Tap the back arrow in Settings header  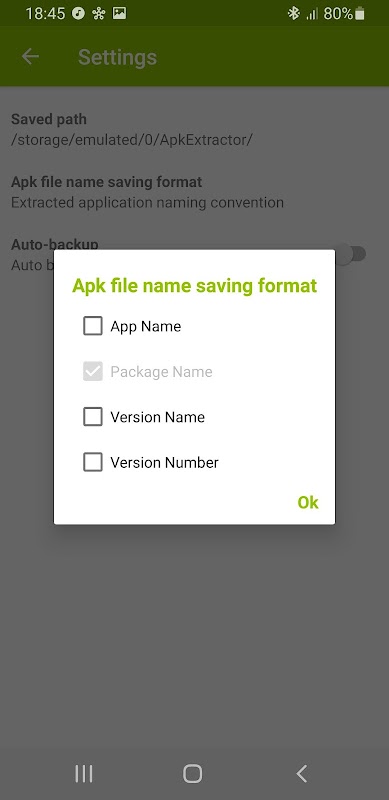click(x=30, y=57)
